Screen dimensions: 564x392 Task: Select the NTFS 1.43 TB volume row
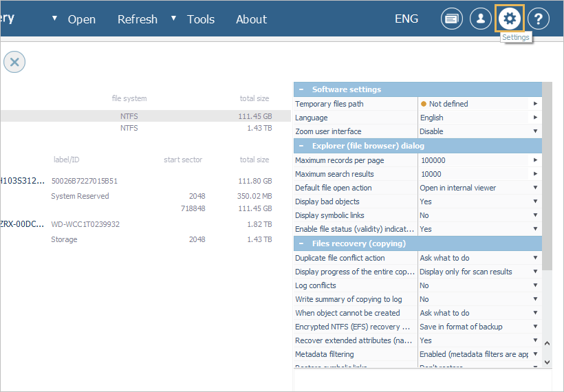coord(145,128)
